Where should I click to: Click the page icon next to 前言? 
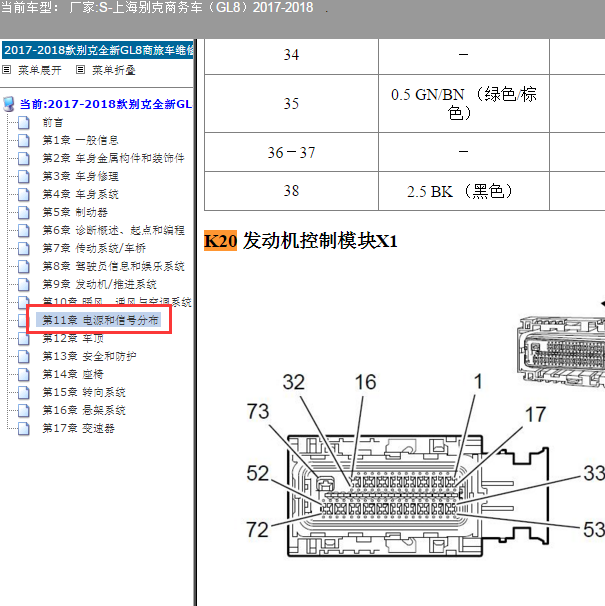pyautogui.click(x=24, y=123)
